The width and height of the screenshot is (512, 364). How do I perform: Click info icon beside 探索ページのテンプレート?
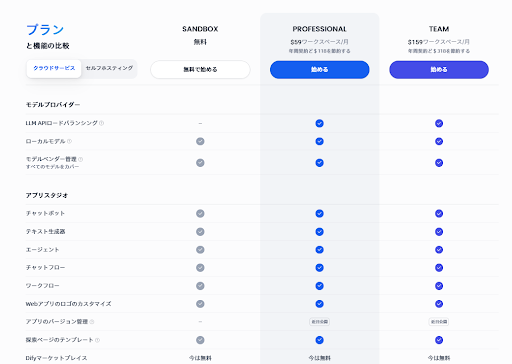click(97, 340)
